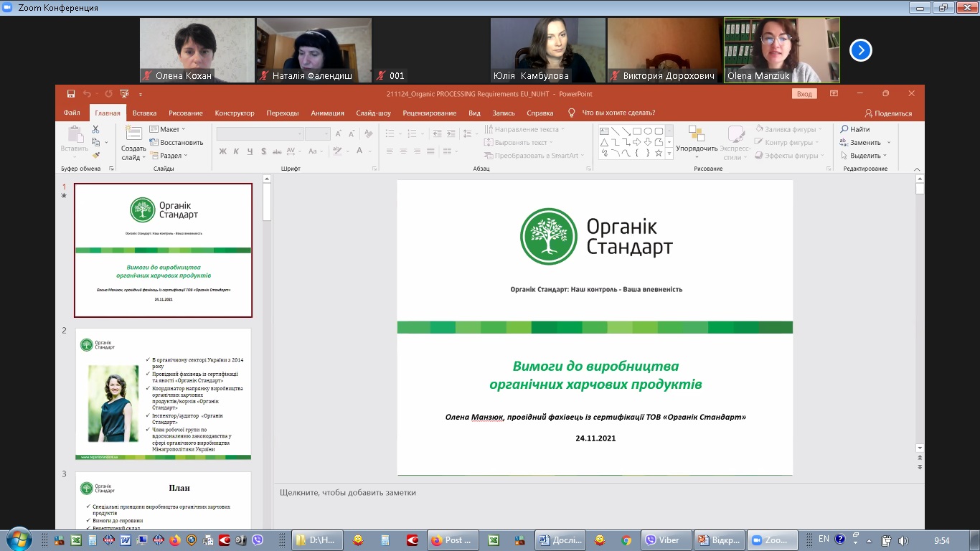980x551 pixels.
Task: Click the Cut scissors icon
Action: 95,129
